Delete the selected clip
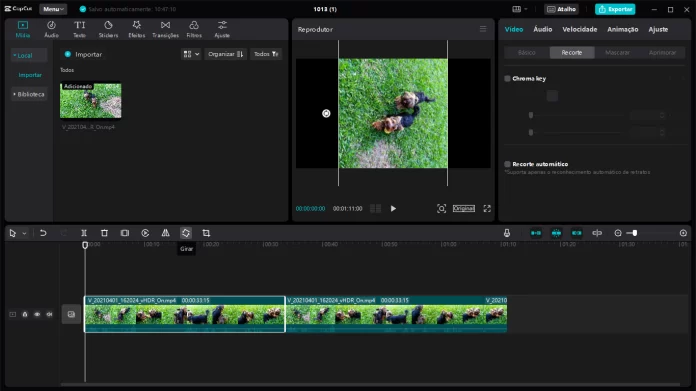696x391 pixels. point(104,233)
